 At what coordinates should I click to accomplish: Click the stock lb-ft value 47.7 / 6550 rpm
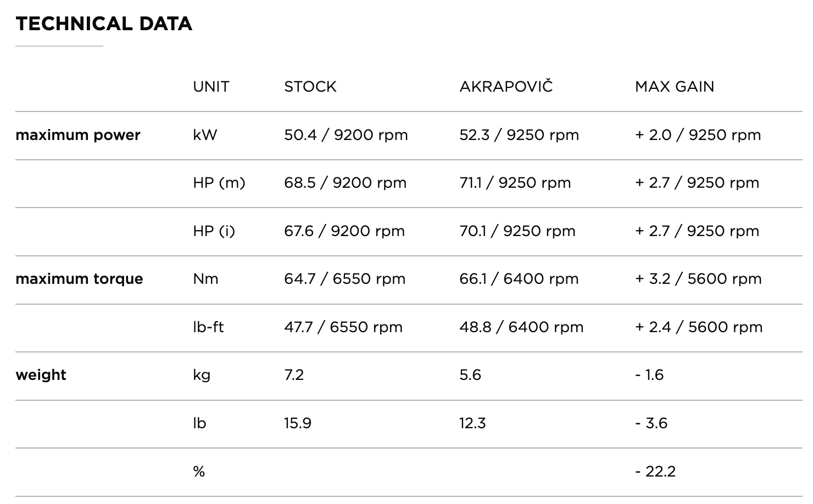point(343,327)
